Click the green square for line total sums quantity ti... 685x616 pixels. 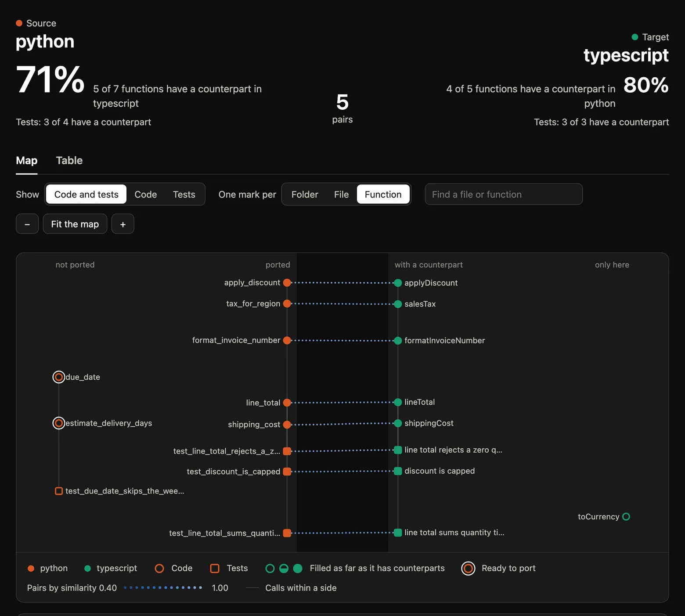[398, 533]
